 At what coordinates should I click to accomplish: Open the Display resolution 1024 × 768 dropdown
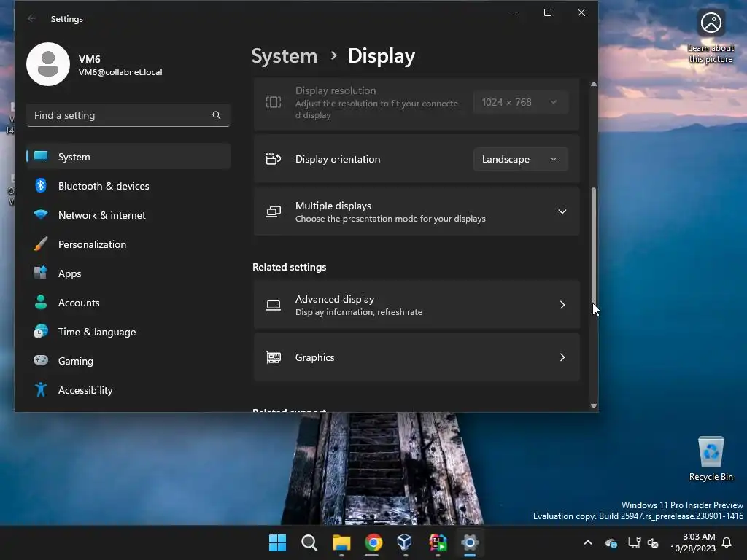click(520, 102)
